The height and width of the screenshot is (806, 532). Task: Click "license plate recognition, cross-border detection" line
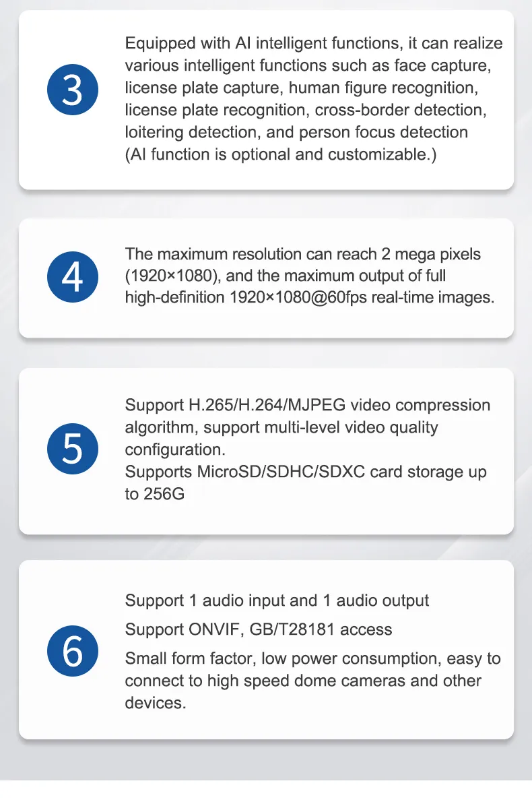click(306, 110)
